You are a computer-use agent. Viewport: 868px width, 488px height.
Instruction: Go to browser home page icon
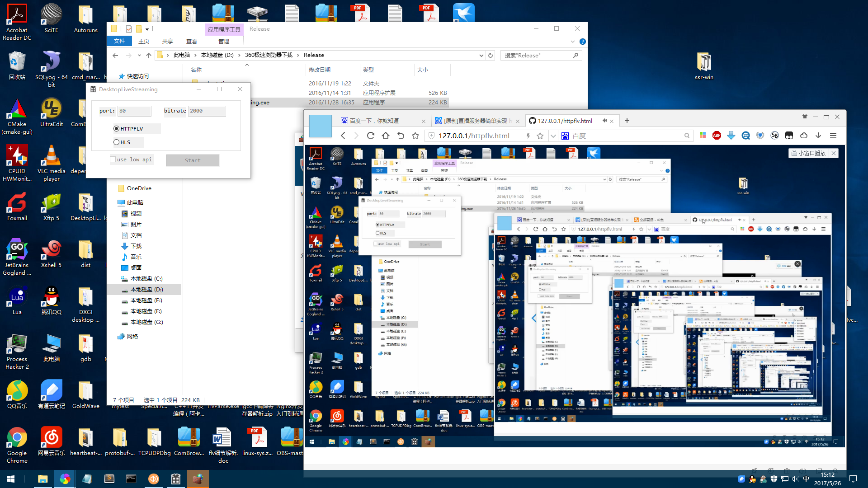(386, 136)
